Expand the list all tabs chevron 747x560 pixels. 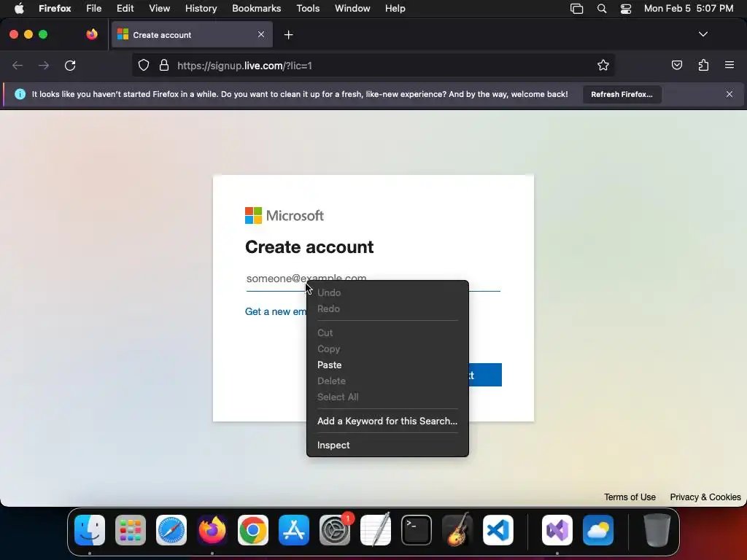click(x=703, y=34)
